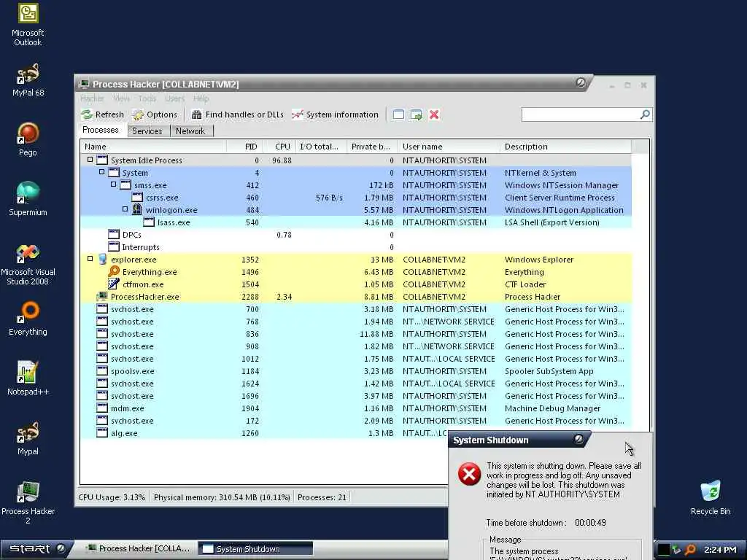Open the Microsoft Visual Studio 2008 icon
This screenshot has width=747, height=560.
tap(28, 264)
